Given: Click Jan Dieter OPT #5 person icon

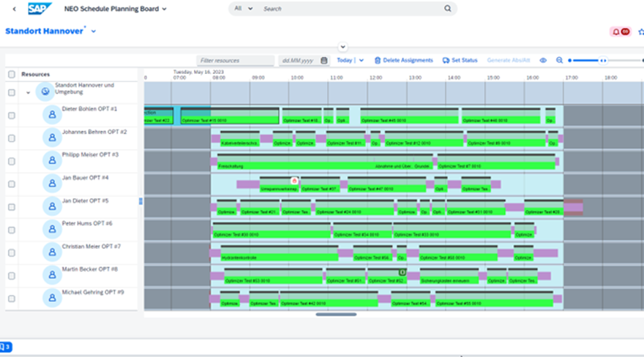Looking at the screenshot, I should click(x=52, y=206).
